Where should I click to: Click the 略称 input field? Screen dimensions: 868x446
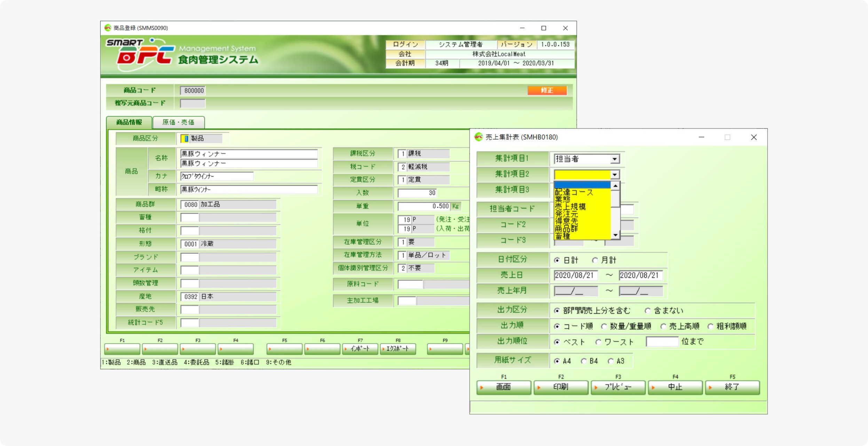click(x=249, y=189)
